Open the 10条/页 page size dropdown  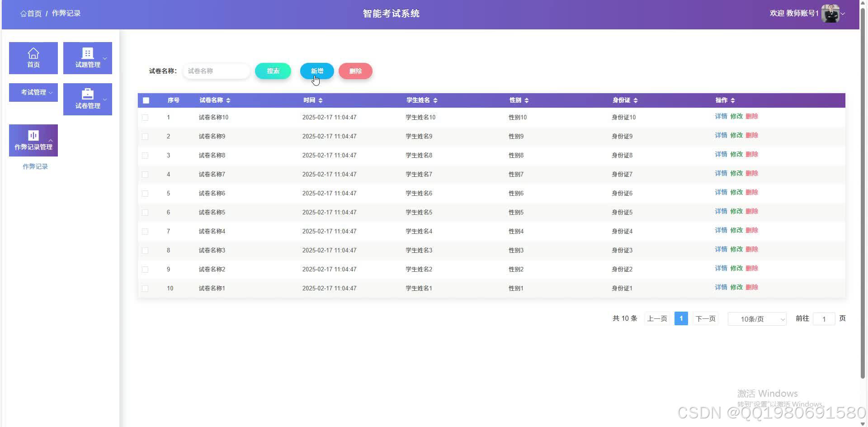[757, 319]
